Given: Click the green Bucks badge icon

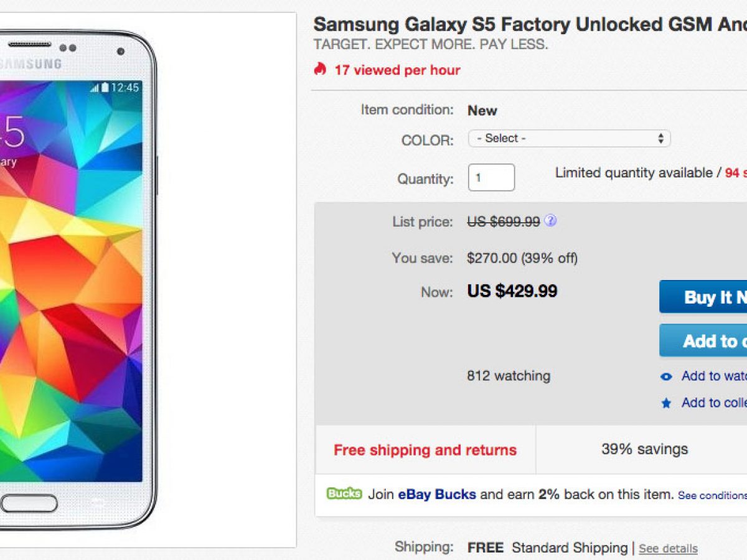Looking at the screenshot, I should coord(344,494).
